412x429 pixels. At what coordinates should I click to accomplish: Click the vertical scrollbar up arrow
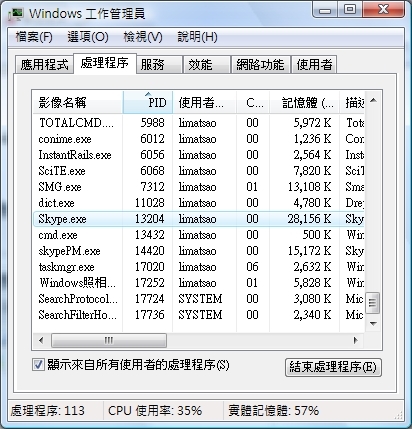click(373, 100)
